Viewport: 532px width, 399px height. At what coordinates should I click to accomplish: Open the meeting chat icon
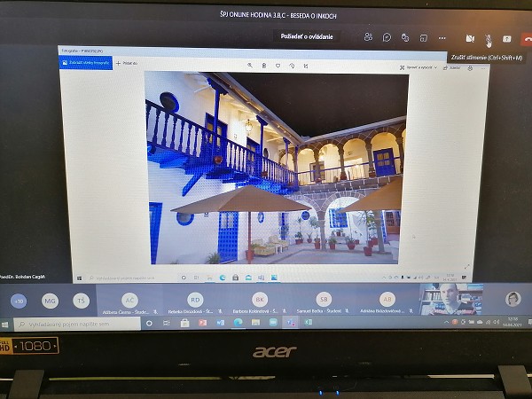pos(387,37)
